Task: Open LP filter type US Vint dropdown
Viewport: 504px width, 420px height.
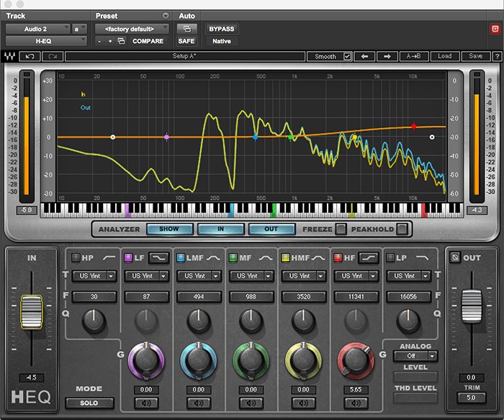Action: (408, 276)
